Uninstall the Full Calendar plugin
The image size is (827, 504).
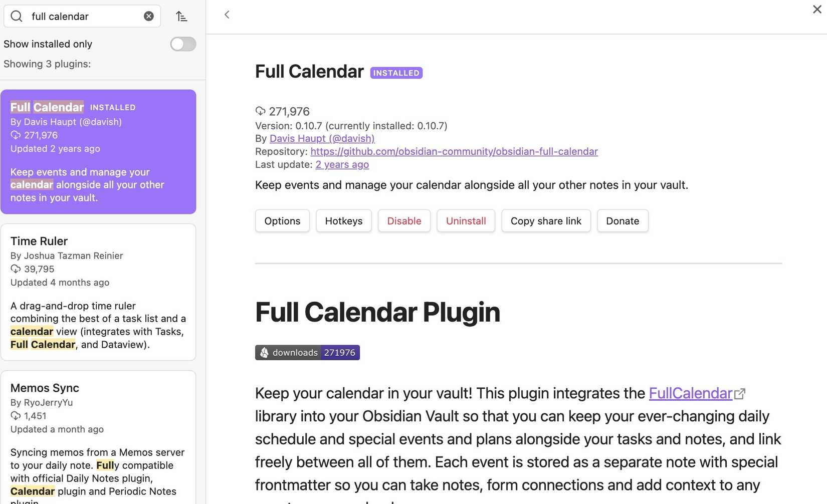pos(466,220)
